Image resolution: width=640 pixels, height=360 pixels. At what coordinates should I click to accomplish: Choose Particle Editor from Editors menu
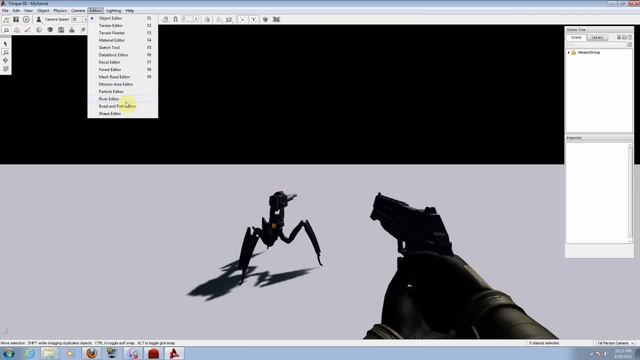(x=122, y=92)
